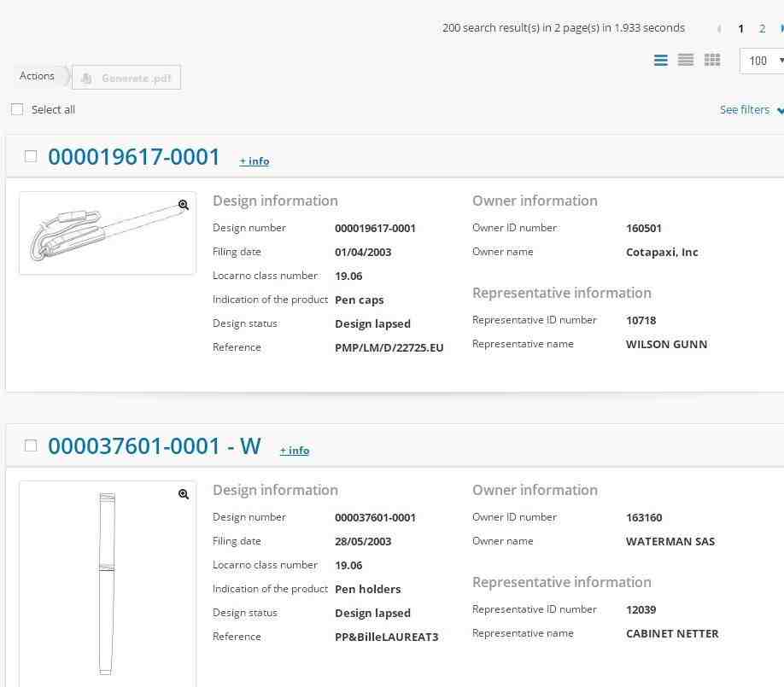
Task: Show +info for design 000037601-0001
Action: [x=295, y=450]
